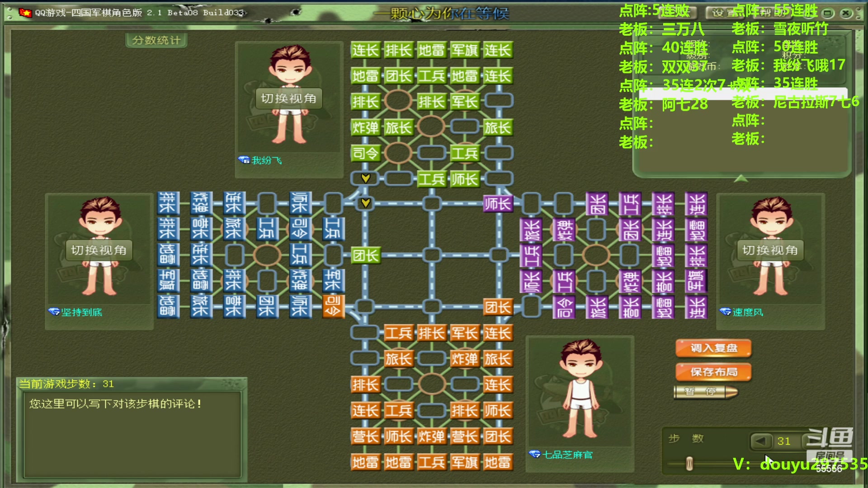Image resolution: width=868 pixels, height=488 pixels.
Task: Select the green 炸弹 piece
Action: (x=365, y=128)
